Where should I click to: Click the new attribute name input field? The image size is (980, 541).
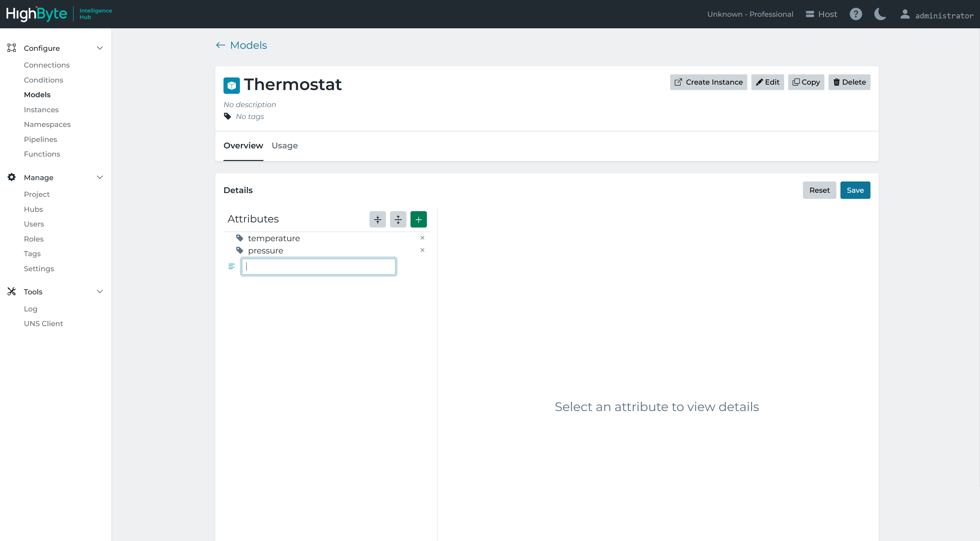pos(318,266)
